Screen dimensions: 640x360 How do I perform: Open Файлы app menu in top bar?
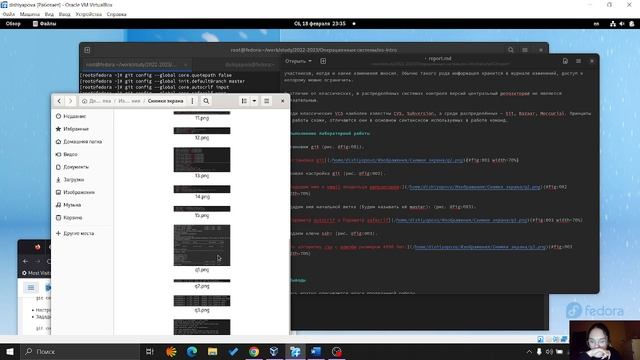[44, 24]
